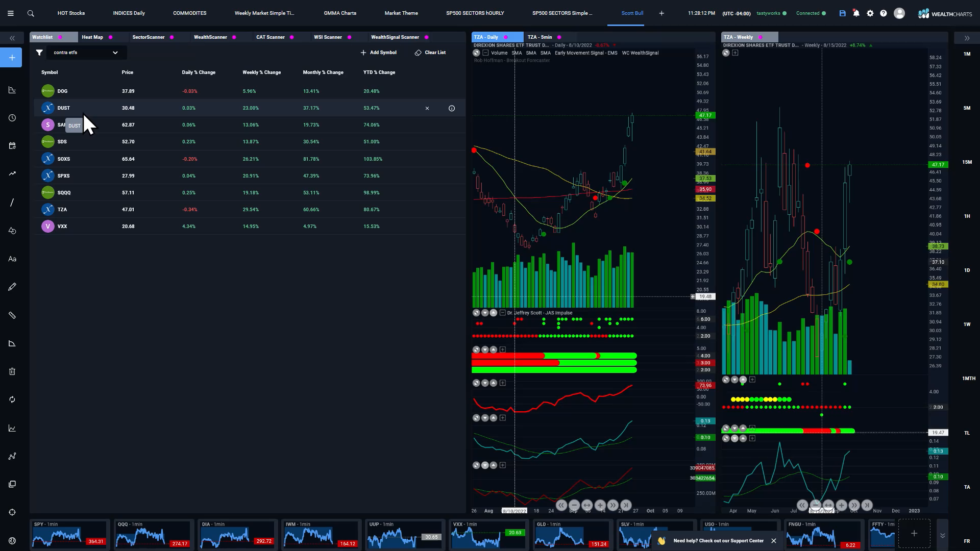Switch to the Heat Map panel tab
This screenshot has width=980, height=551.
click(x=92, y=37)
